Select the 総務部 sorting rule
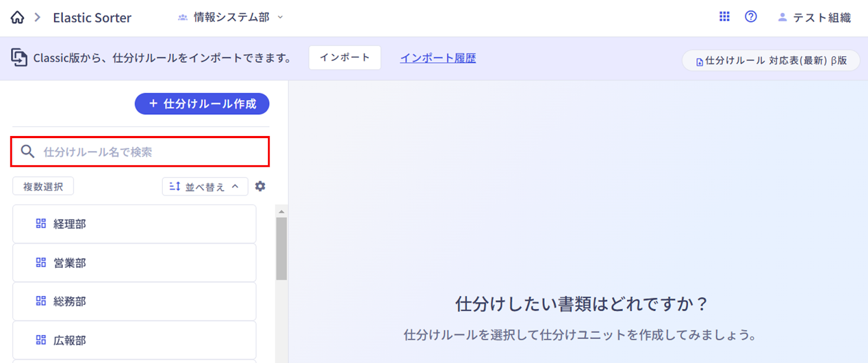This screenshot has width=868, height=363. tap(134, 301)
